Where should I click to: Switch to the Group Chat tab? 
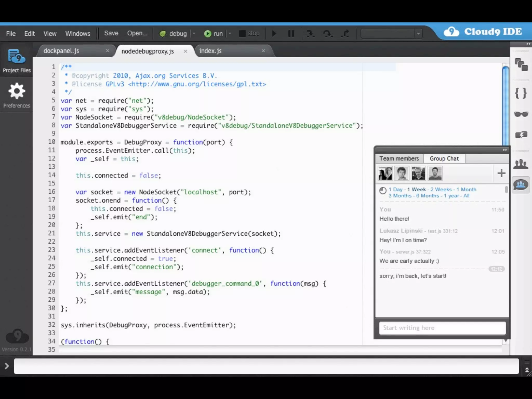pyautogui.click(x=444, y=158)
